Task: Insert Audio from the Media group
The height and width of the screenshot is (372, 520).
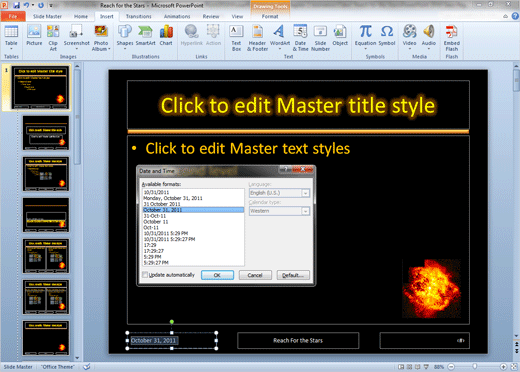Action: (x=429, y=37)
